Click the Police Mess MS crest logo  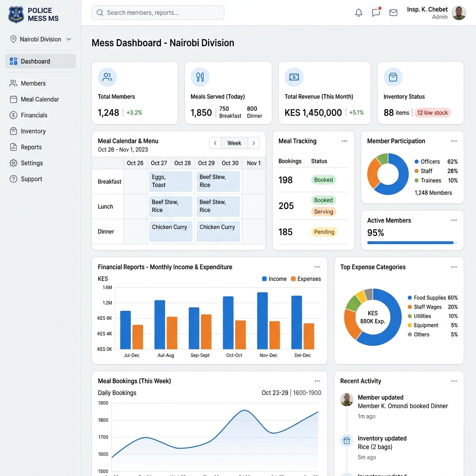[x=16, y=14]
